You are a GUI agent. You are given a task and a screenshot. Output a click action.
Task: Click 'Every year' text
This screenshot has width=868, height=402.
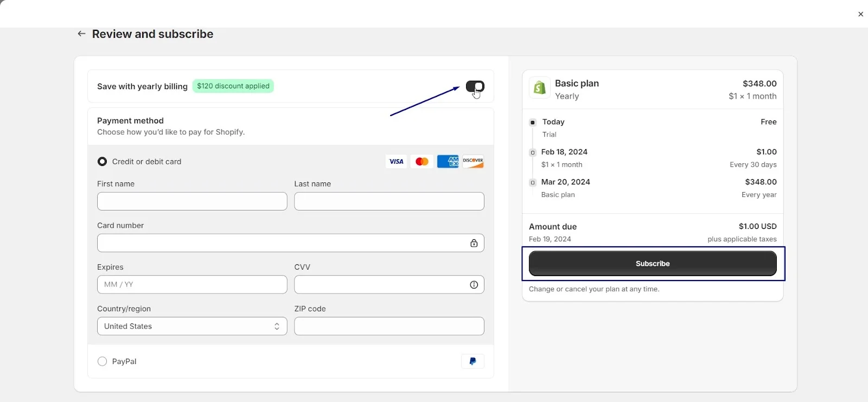(759, 195)
